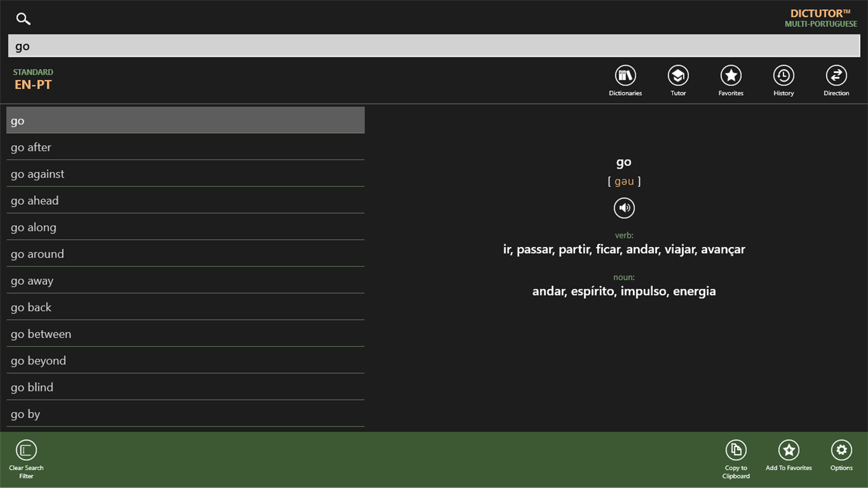Click the phonetic transcription of go
This screenshot has height=488, width=868.
pyautogui.click(x=624, y=181)
